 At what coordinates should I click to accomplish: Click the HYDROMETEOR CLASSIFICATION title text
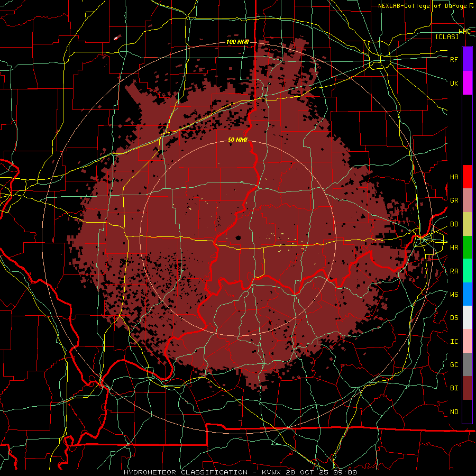point(186,472)
